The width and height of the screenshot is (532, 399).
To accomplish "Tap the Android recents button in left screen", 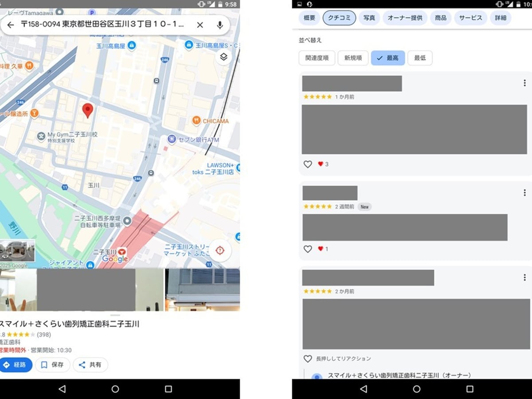I will [168, 389].
